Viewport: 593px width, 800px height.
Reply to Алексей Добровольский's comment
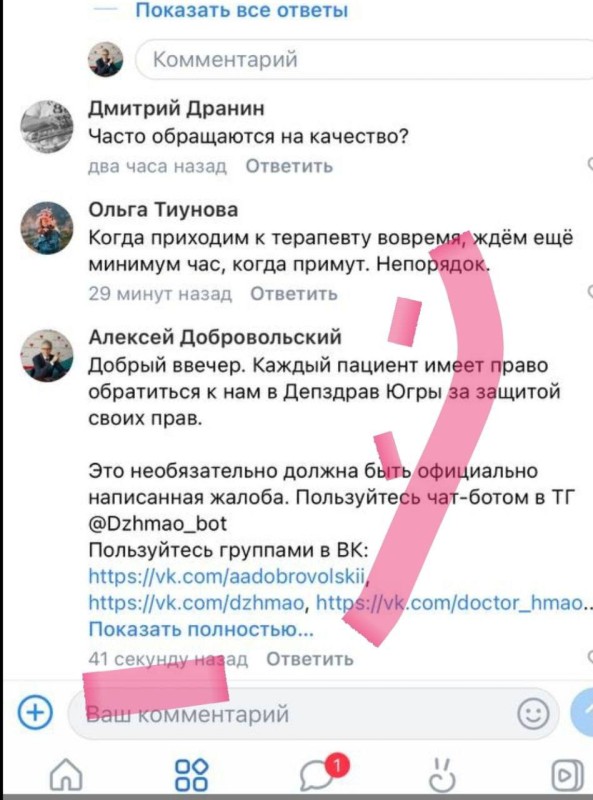click(x=310, y=659)
